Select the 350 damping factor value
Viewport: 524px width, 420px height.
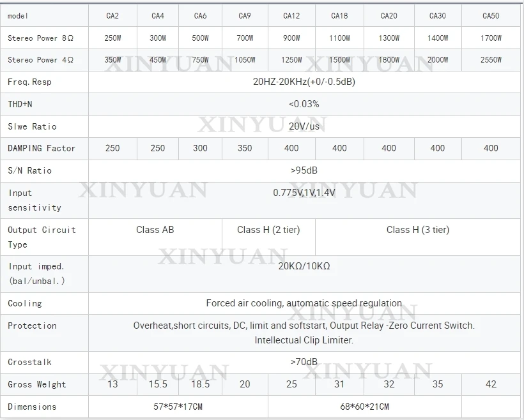245,148
